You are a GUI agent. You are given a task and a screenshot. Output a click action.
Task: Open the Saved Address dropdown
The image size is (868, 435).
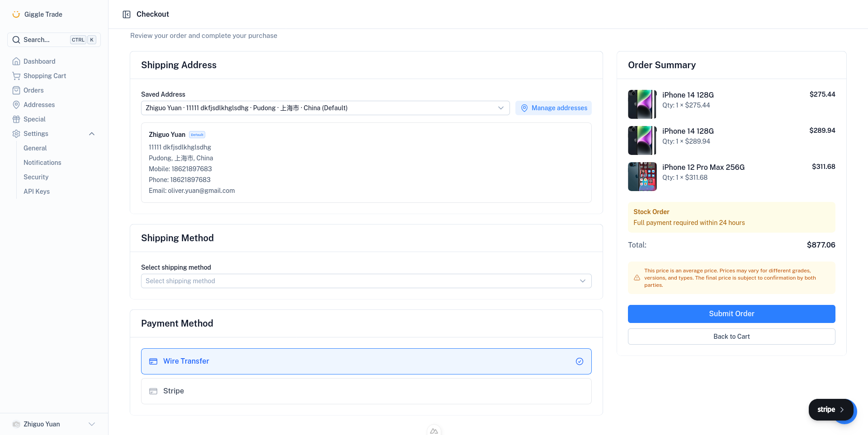(325, 108)
